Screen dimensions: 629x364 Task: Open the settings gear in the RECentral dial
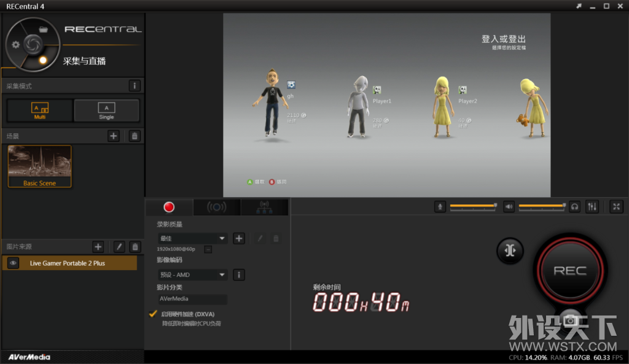pos(15,44)
